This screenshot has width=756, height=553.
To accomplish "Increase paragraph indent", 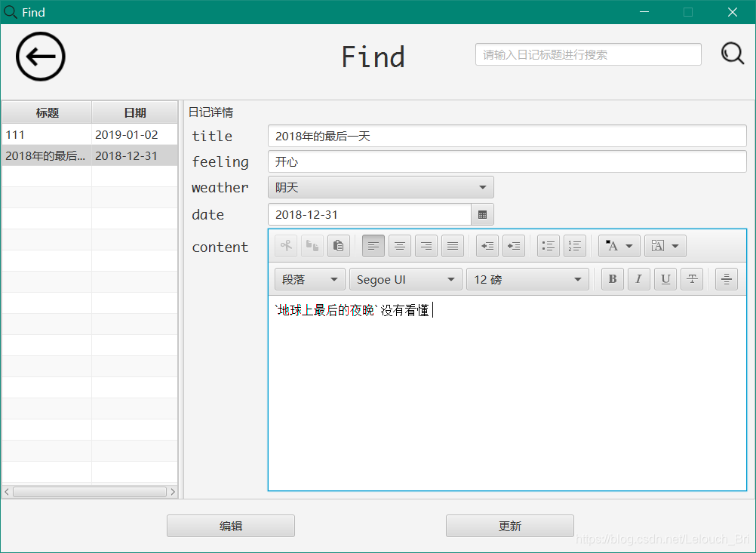I will point(514,246).
